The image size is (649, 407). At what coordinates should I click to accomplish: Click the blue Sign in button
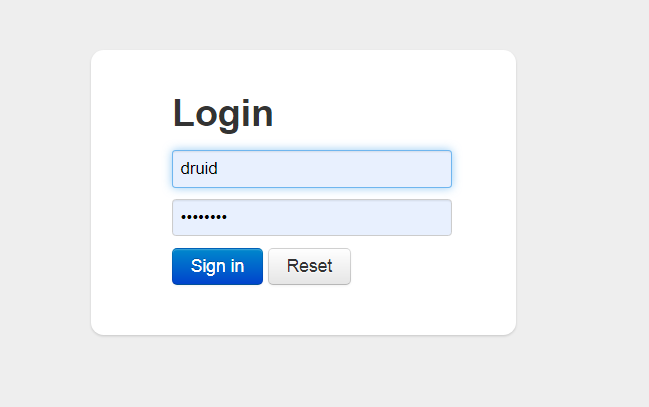tap(217, 266)
